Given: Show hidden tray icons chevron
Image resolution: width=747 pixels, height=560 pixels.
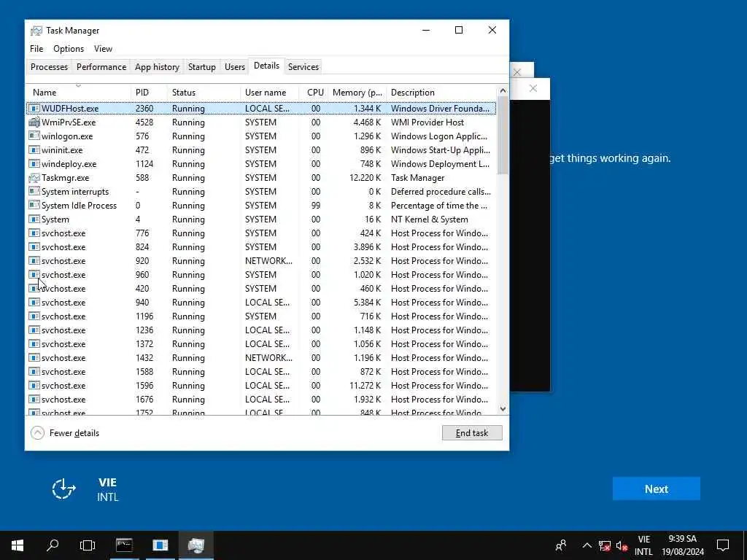Looking at the screenshot, I should tap(587, 545).
